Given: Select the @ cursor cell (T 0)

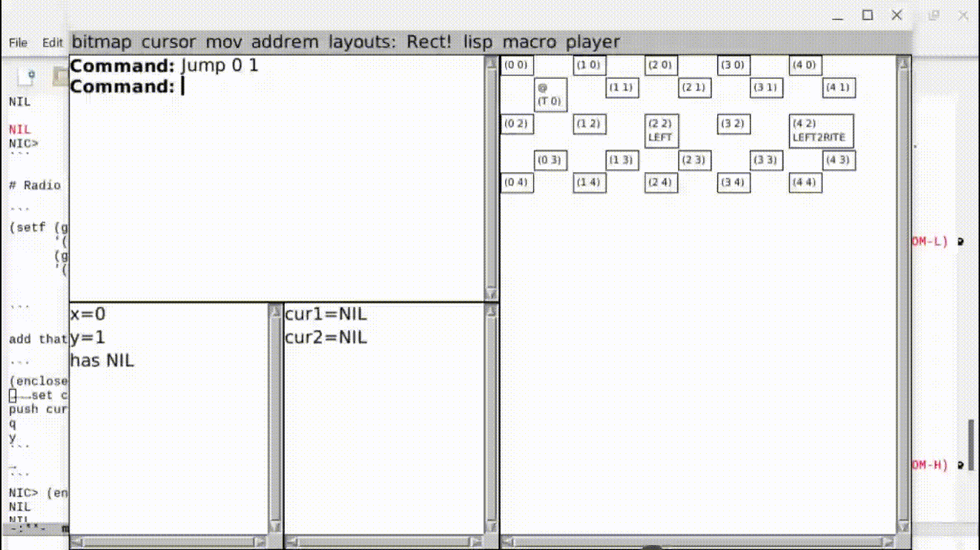Looking at the screenshot, I should tap(550, 95).
